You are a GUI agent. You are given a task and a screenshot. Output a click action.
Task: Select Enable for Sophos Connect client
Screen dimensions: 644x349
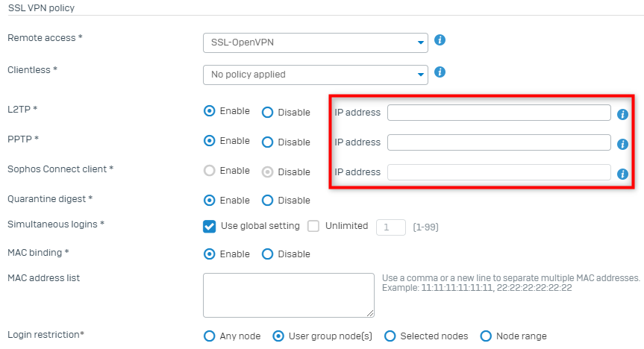210,171
